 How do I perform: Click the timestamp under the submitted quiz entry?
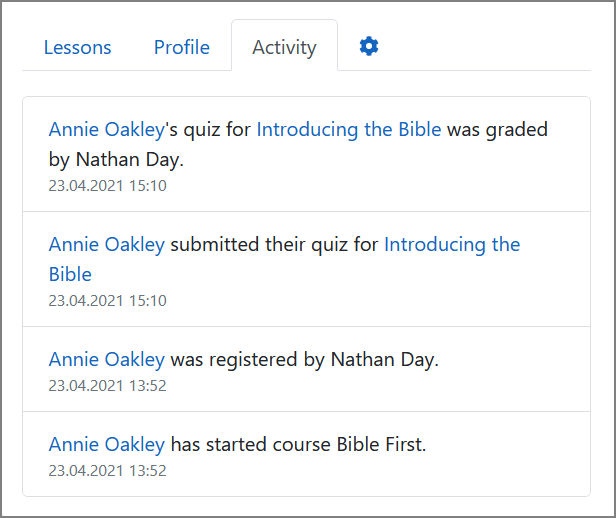click(x=107, y=301)
